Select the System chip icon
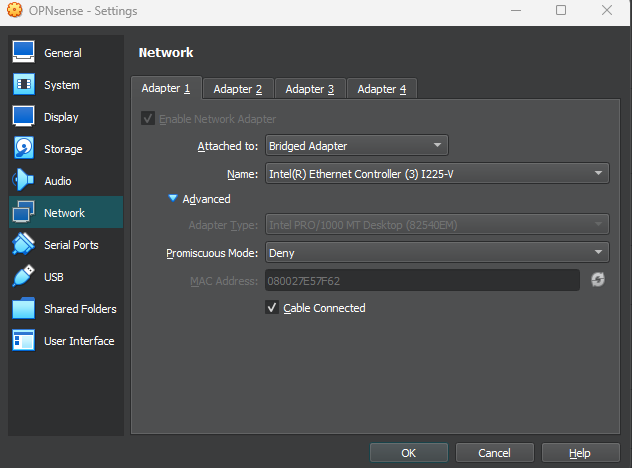The height and width of the screenshot is (468, 632). (x=24, y=85)
